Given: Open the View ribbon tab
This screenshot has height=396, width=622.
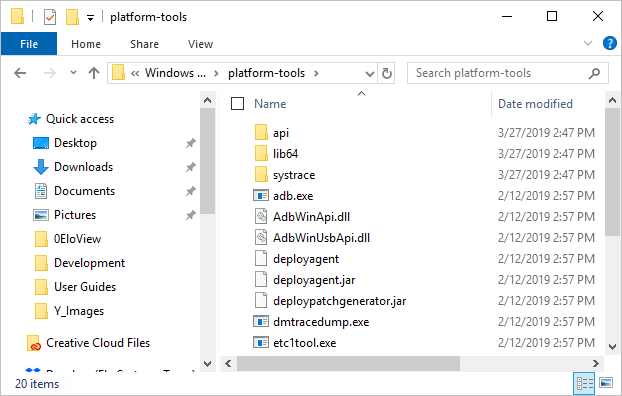Looking at the screenshot, I should (200, 44).
